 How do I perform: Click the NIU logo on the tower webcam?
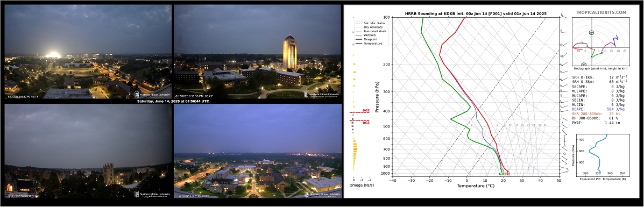322,94
